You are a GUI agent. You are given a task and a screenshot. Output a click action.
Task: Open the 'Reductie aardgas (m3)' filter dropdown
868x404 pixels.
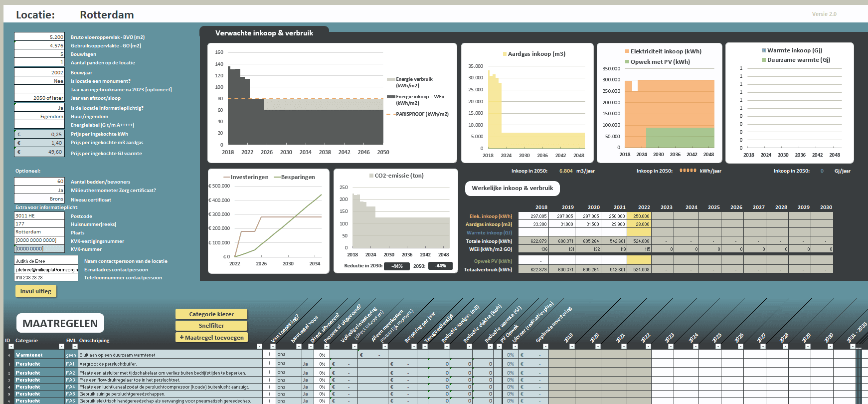447,346
